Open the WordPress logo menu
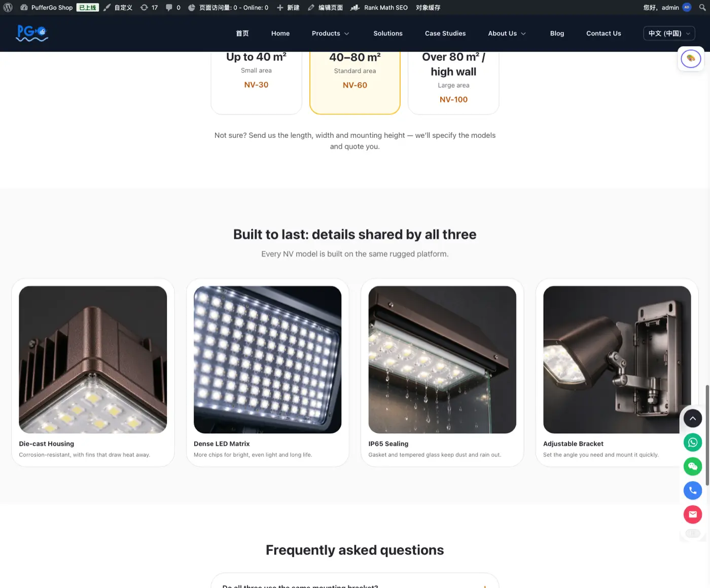The width and height of the screenshot is (710, 588). (x=8, y=8)
